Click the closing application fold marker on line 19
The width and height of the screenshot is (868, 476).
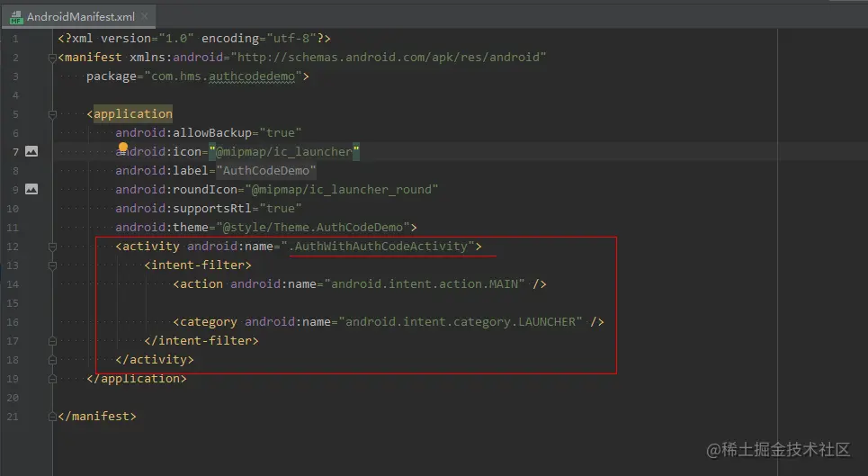pos(52,379)
